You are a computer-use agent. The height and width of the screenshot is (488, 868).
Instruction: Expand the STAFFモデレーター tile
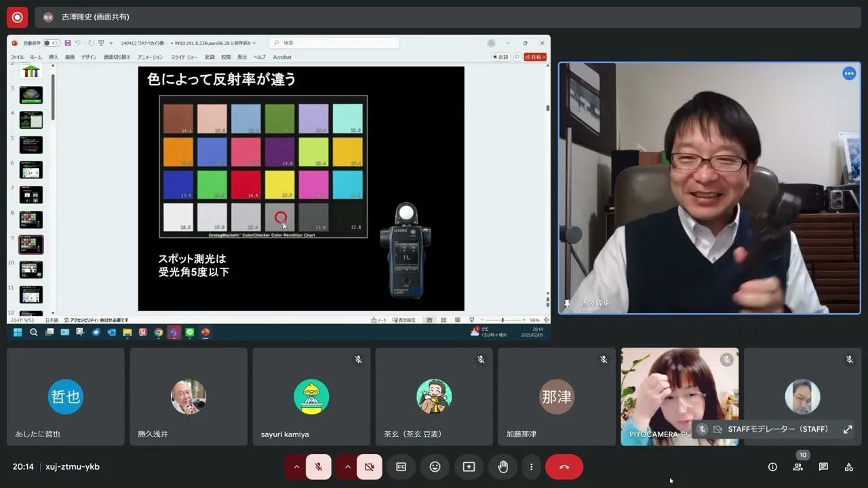(848, 429)
